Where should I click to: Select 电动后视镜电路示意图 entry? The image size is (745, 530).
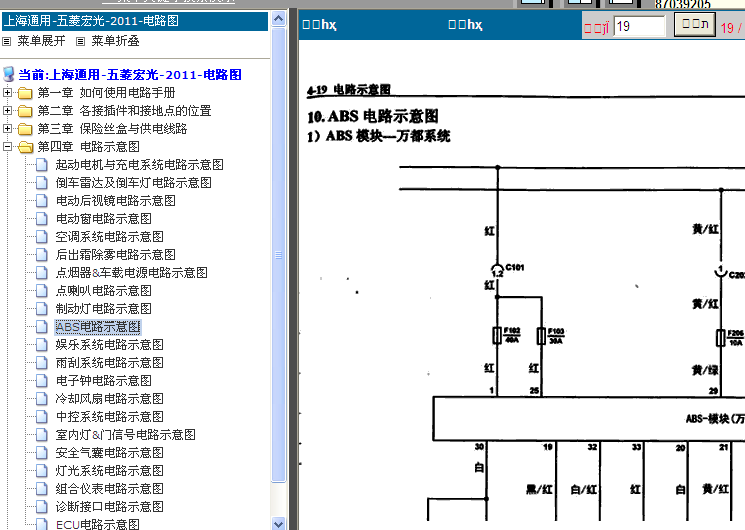click(x=115, y=201)
